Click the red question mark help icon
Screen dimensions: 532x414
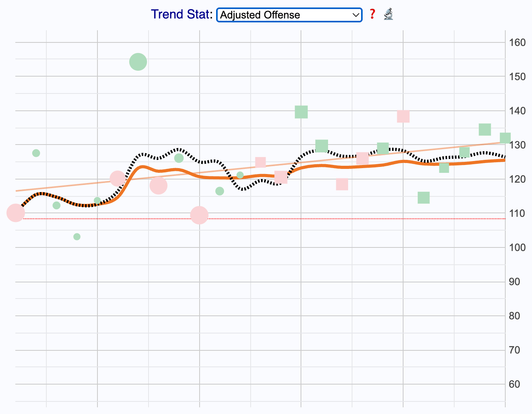[372, 15]
